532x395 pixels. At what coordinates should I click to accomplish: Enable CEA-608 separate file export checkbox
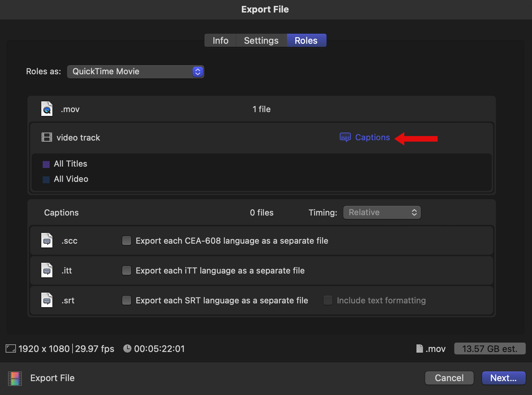coord(127,241)
